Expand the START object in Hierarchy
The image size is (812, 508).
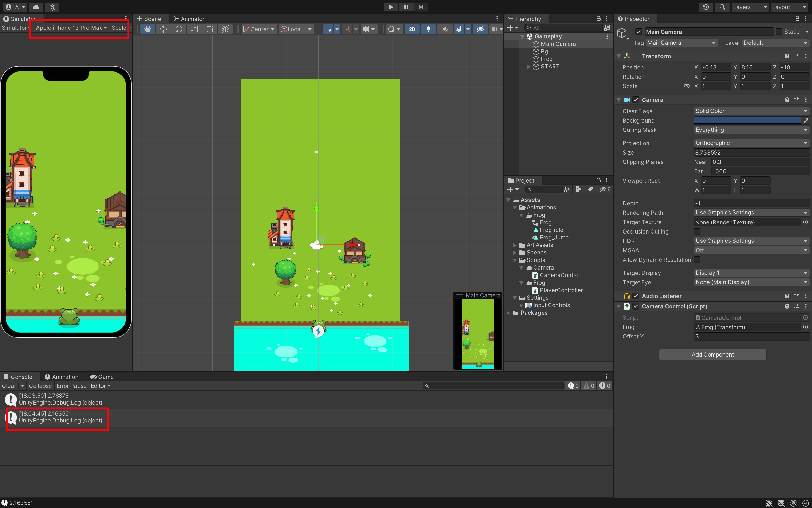click(529, 67)
